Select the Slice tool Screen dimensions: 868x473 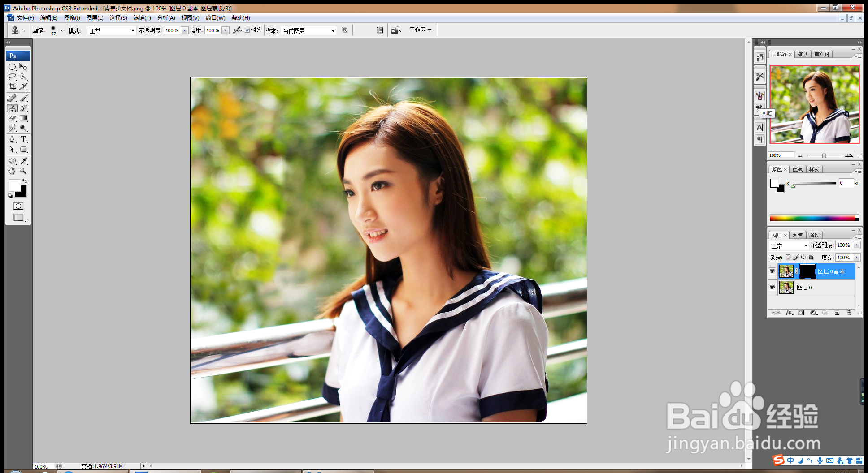point(24,86)
